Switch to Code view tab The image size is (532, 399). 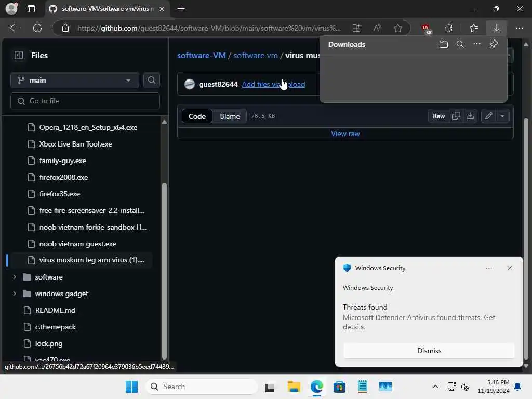pyautogui.click(x=197, y=116)
